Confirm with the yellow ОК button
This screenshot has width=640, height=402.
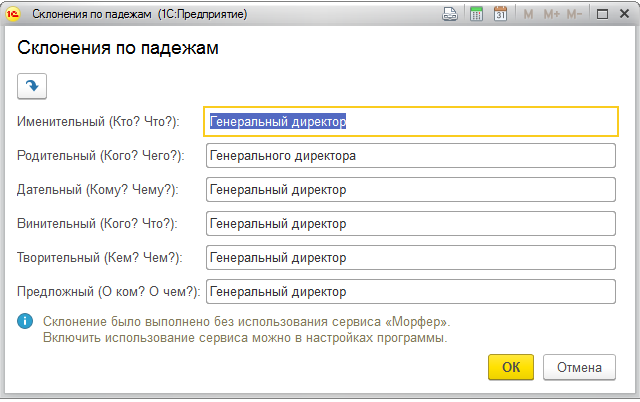pyautogui.click(x=511, y=367)
